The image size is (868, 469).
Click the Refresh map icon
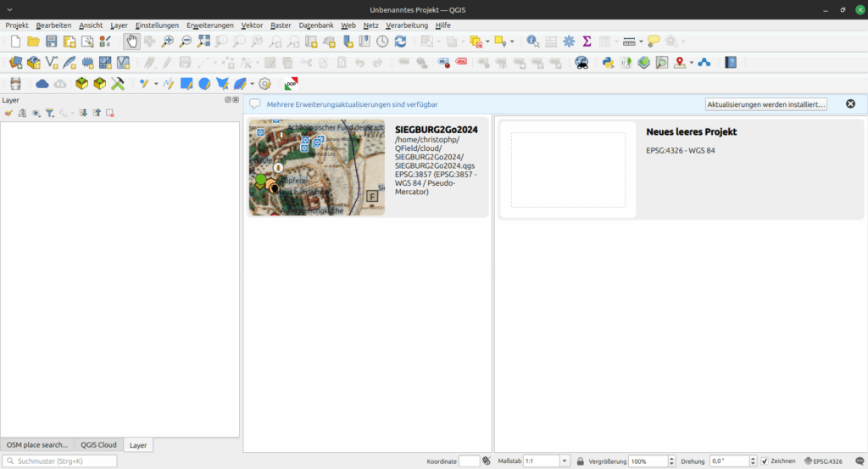400,41
